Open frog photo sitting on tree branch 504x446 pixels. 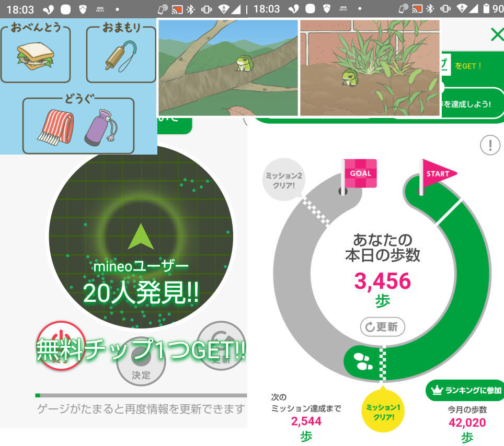coord(228,68)
